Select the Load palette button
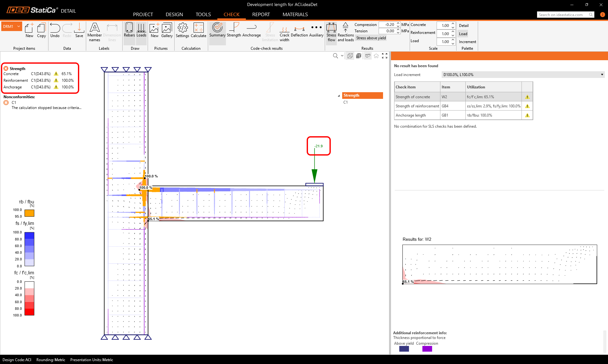The height and width of the screenshot is (364, 608). coord(463,34)
